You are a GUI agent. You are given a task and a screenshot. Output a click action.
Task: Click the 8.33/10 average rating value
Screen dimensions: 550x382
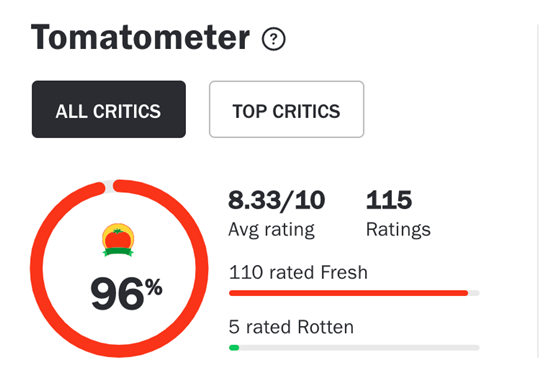click(276, 200)
